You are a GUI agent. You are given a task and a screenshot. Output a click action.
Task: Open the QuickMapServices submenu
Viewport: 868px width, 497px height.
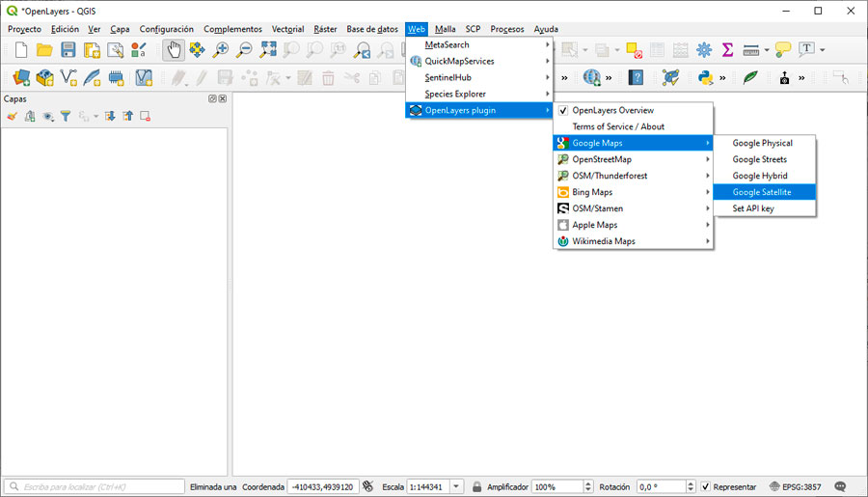coord(479,61)
